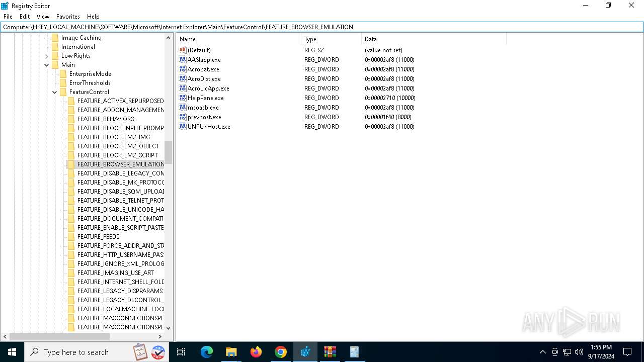
Task: Switch to Registry Editor taskbar button
Action: point(305,352)
